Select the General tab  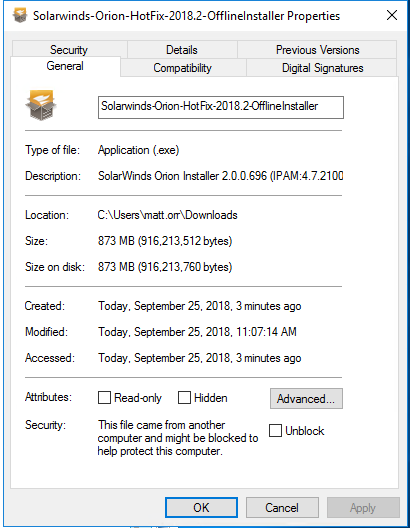(65, 66)
